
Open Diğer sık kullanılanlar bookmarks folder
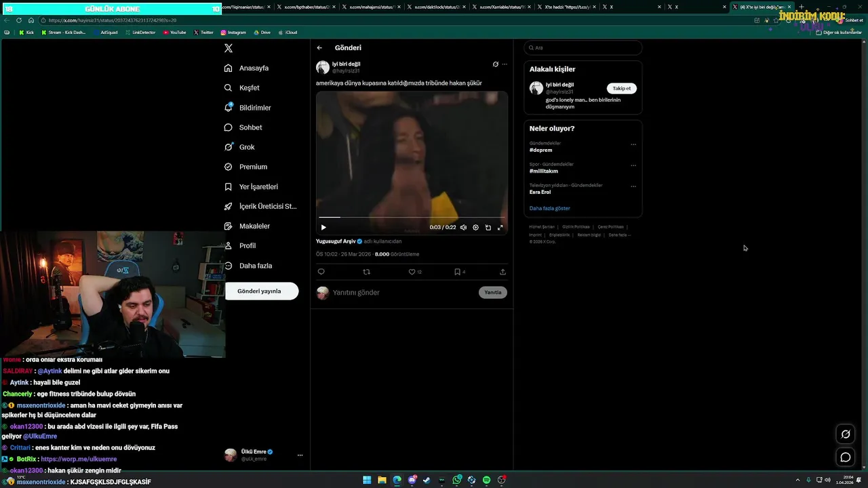tap(839, 33)
